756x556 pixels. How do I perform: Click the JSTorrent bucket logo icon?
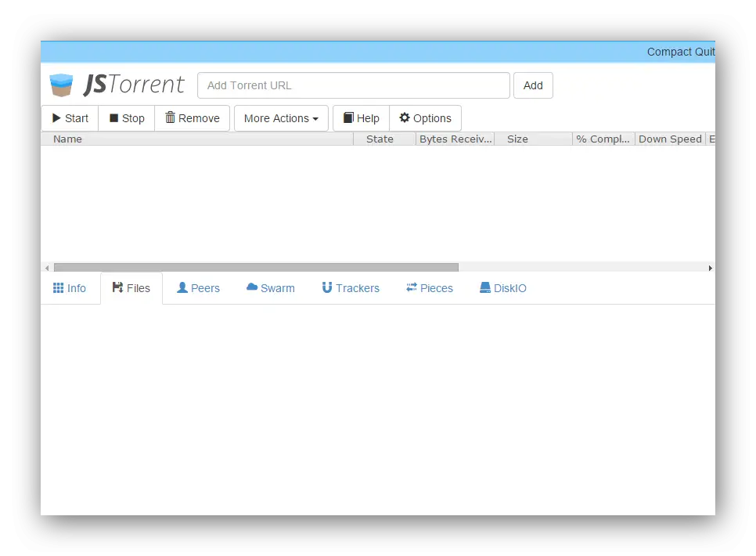(x=61, y=85)
